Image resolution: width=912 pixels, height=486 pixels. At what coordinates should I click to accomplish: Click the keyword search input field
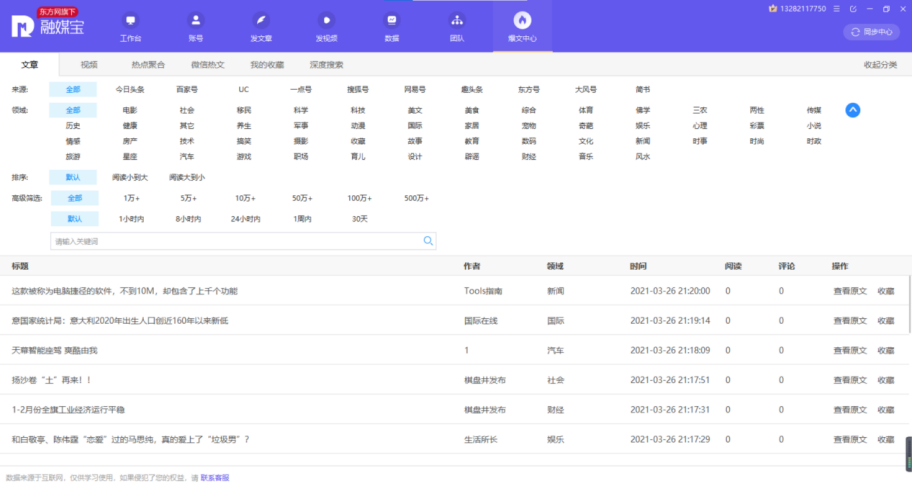[x=235, y=241]
